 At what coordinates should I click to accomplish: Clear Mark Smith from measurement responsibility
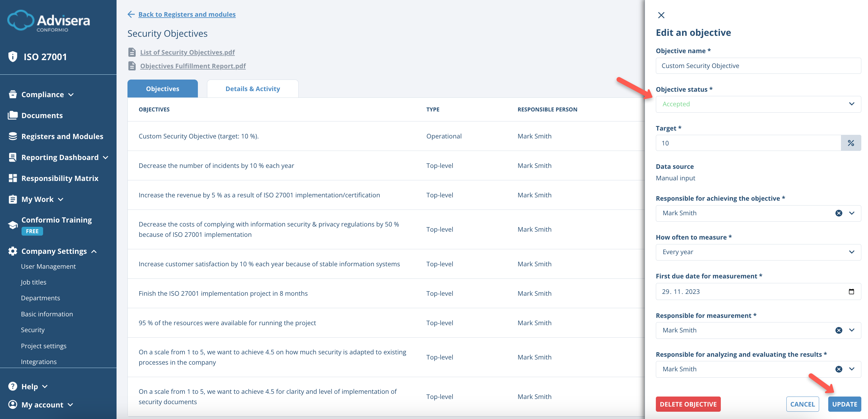[x=839, y=330]
